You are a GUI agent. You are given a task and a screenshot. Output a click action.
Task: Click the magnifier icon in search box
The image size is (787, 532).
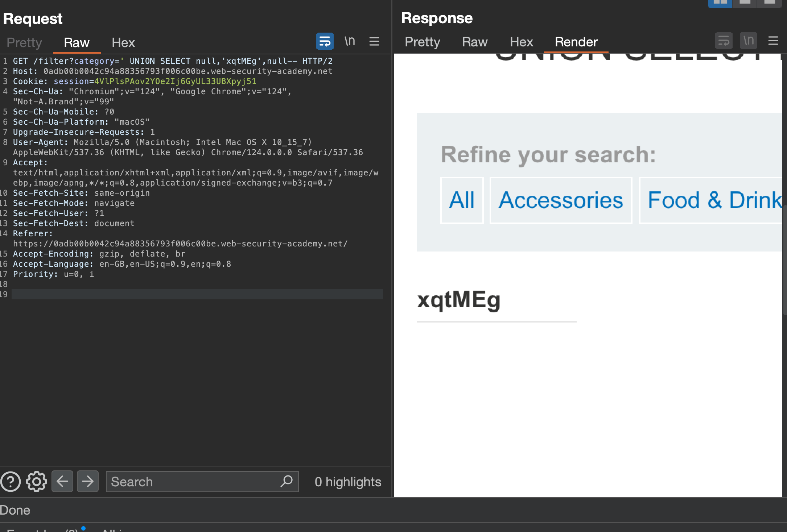[286, 481]
